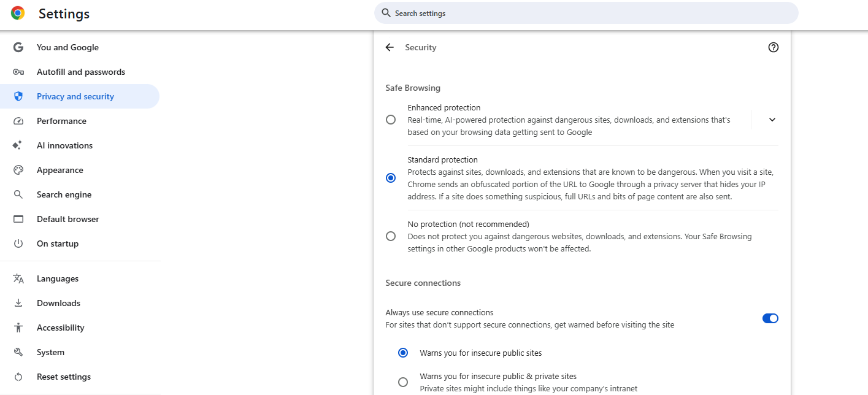Focus the Search settings field
This screenshot has height=395, width=868.
586,13
